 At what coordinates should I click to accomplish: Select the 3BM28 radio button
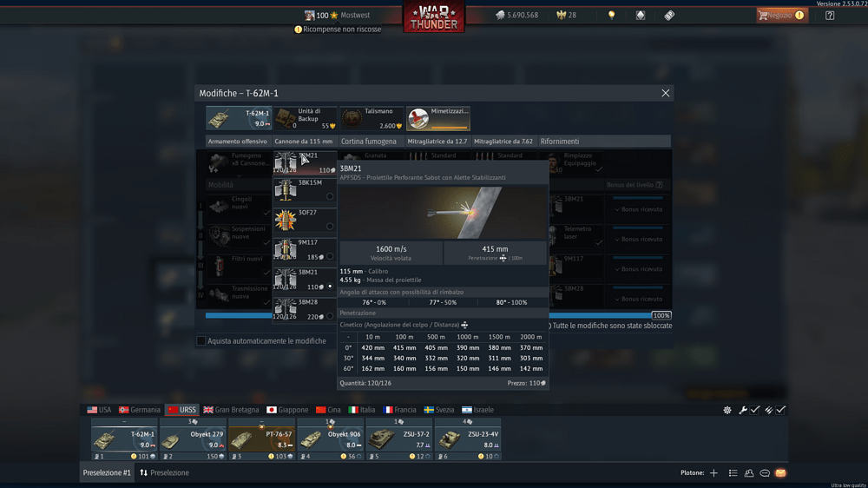[330, 316]
